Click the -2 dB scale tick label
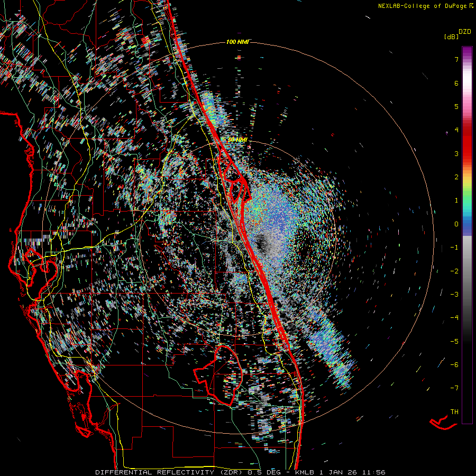 pyautogui.click(x=454, y=271)
